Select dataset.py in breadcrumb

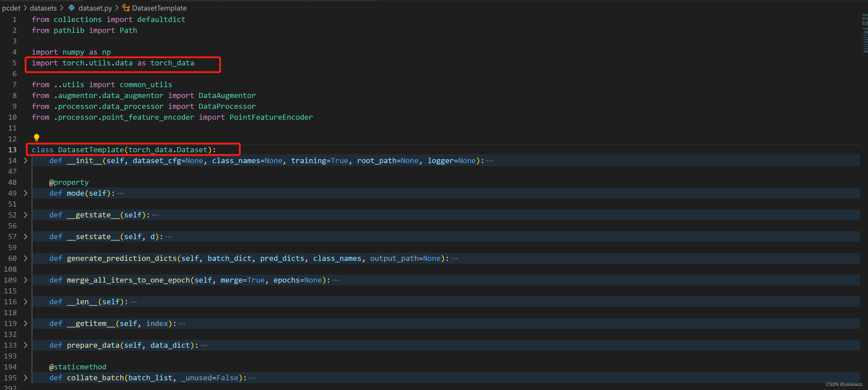pos(95,8)
